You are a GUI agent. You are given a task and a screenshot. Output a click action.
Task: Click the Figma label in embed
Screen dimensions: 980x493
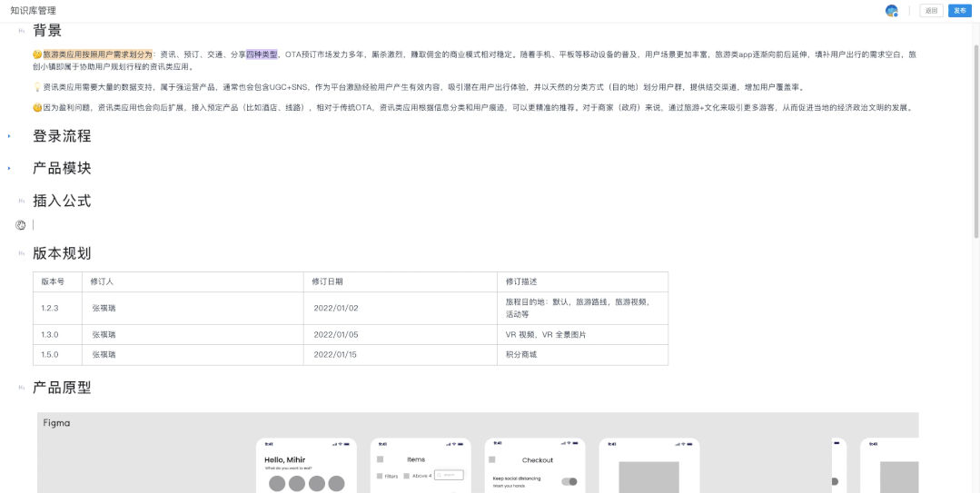(56, 423)
